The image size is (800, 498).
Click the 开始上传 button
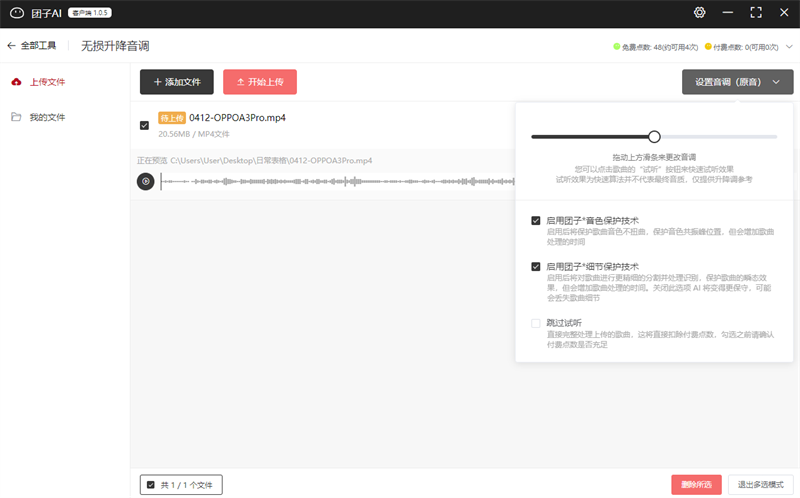click(260, 82)
